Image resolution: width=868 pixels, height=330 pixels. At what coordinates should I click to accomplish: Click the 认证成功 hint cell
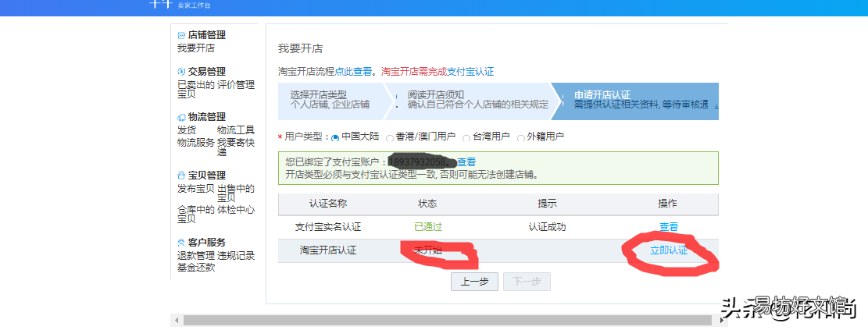[547, 227]
